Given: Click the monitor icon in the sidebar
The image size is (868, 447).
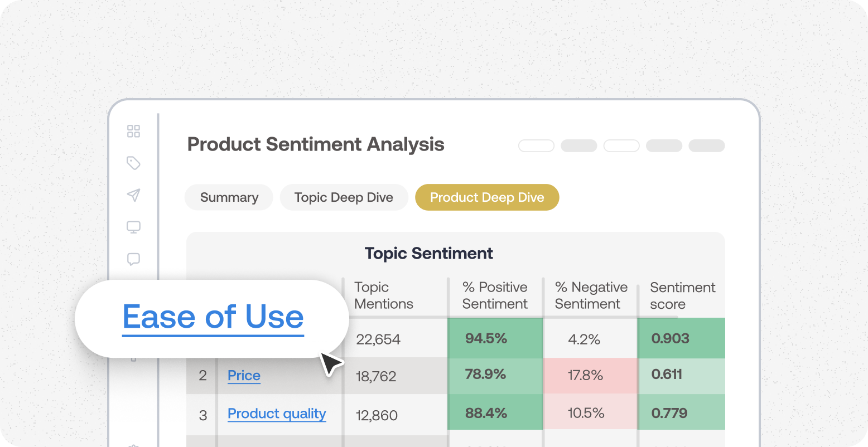Looking at the screenshot, I should coord(133,227).
